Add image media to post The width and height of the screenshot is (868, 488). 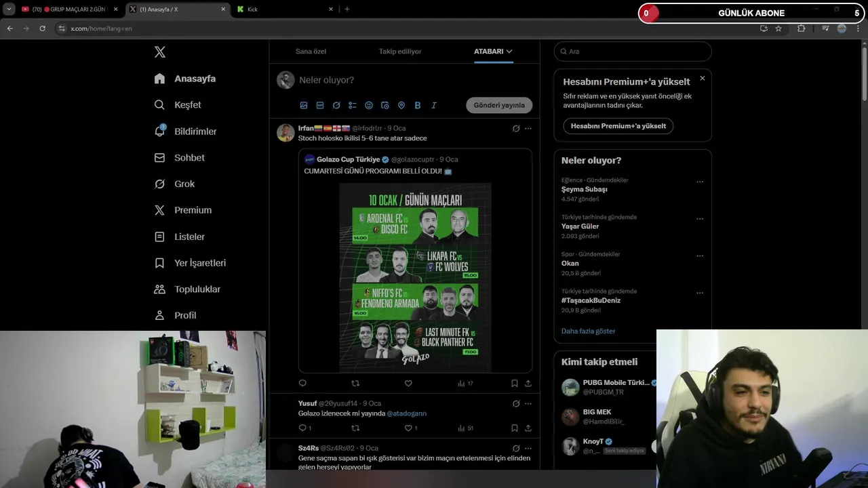pos(304,105)
